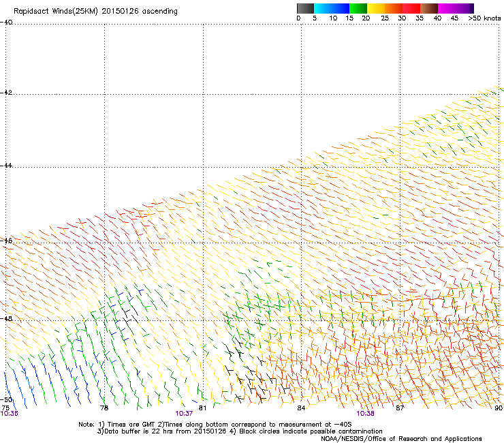Click the 'Times are GMT' note line
Viewport: 504px width, 443px height.
(x=215, y=425)
